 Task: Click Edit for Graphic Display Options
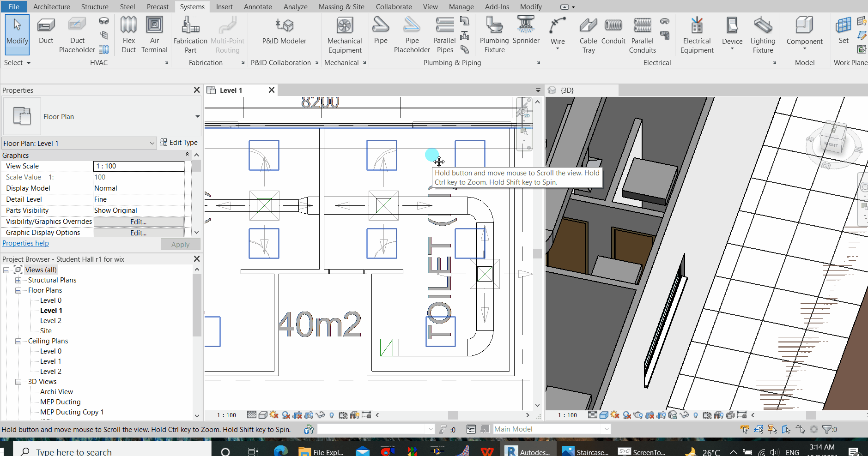[139, 233]
